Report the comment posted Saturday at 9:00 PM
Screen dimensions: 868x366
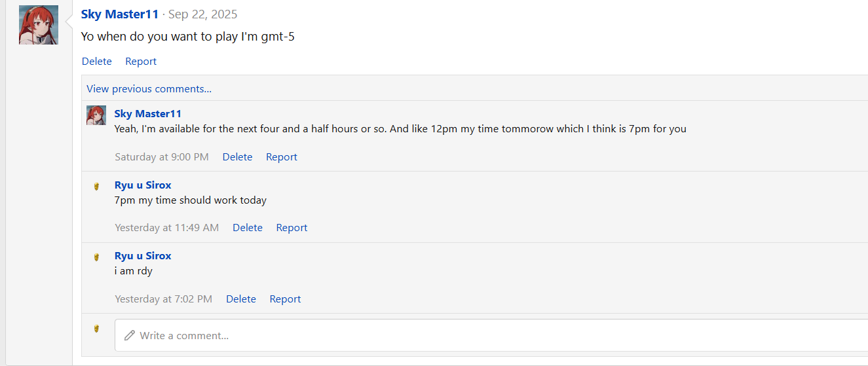pos(282,157)
